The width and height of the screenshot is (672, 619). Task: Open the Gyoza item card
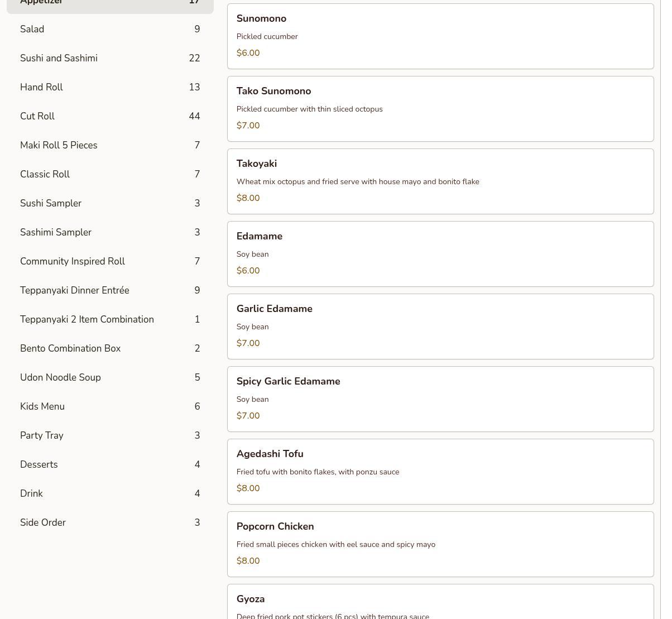pyautogui.click(x=440, y=602)
